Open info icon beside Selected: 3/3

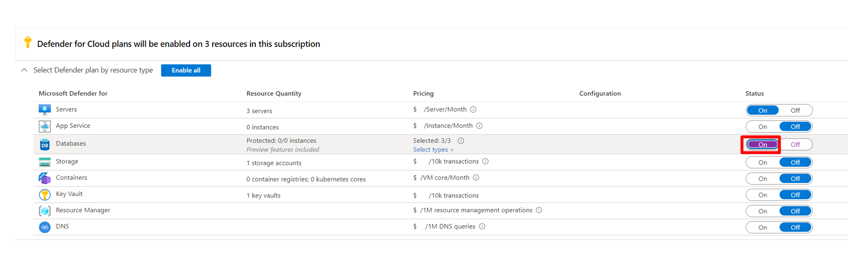(x=461, y=141)
